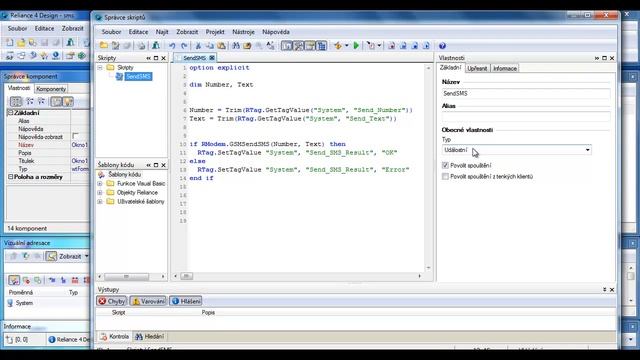Switch to the Informace tab
640x360 pixels.
[504, 68]
